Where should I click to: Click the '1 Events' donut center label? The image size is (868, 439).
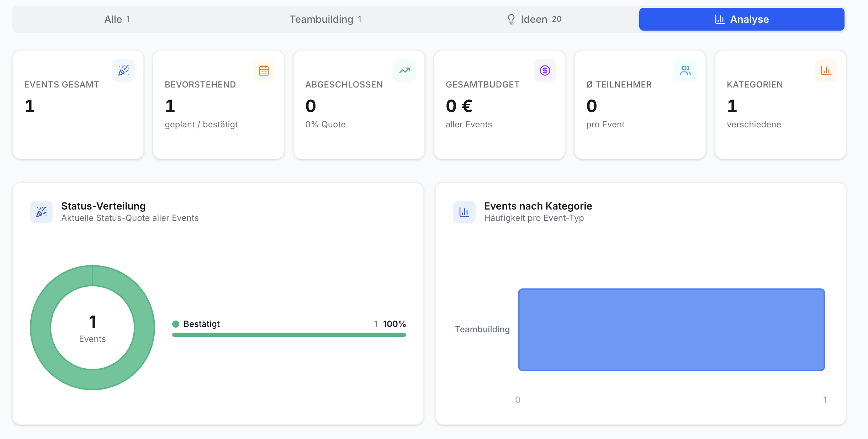point(92,328)
